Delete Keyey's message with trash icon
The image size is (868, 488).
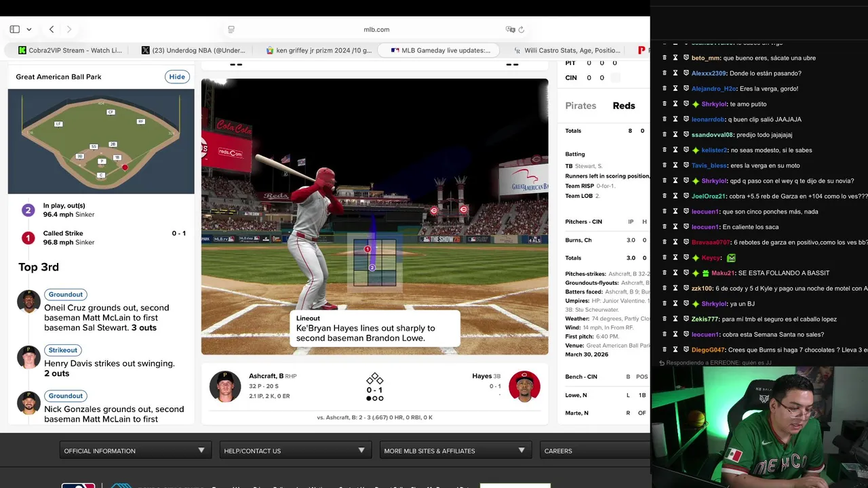tap(665, 258)
